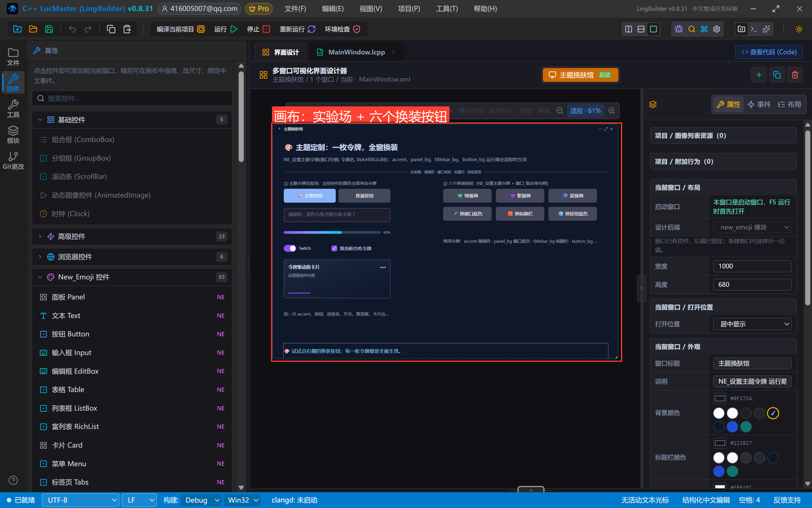Click the copy icon in toolbar

(111, 29)
